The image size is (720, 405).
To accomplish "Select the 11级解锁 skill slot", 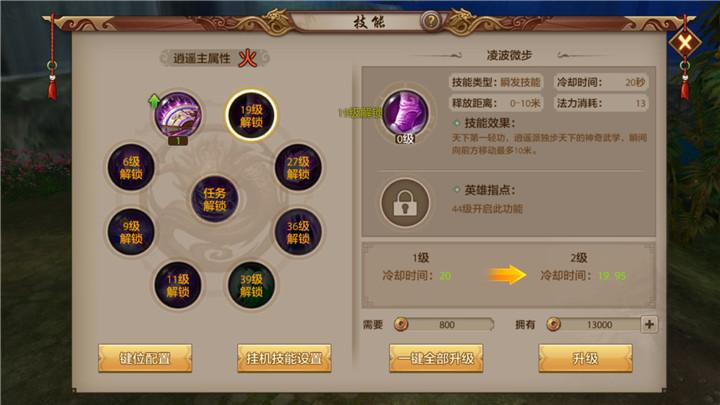I will [x=178, y=285].
